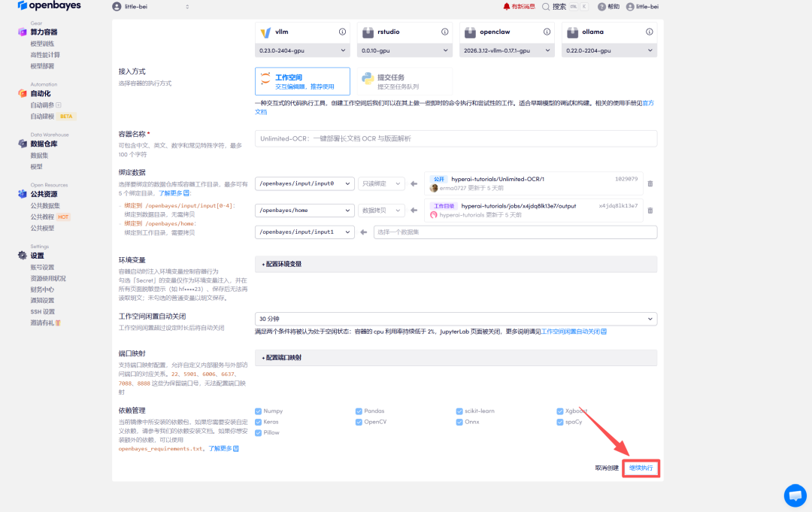
Task: Open the 30 分钟 idle shutdown dropdown
Action: coord(456,319)
